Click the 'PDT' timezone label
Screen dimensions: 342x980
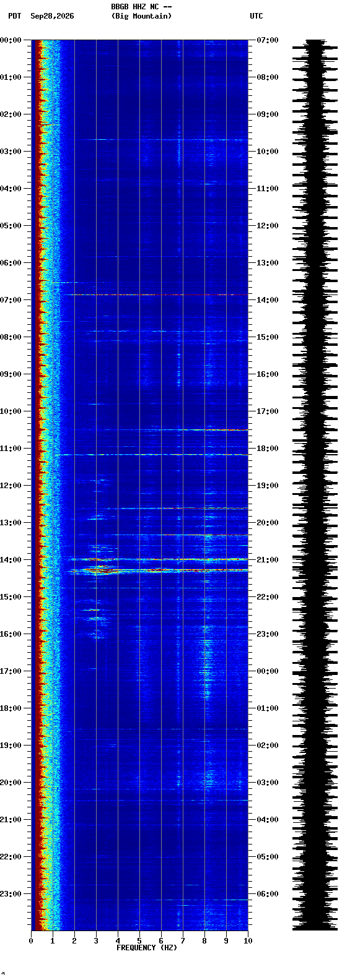tap(14, 16)
